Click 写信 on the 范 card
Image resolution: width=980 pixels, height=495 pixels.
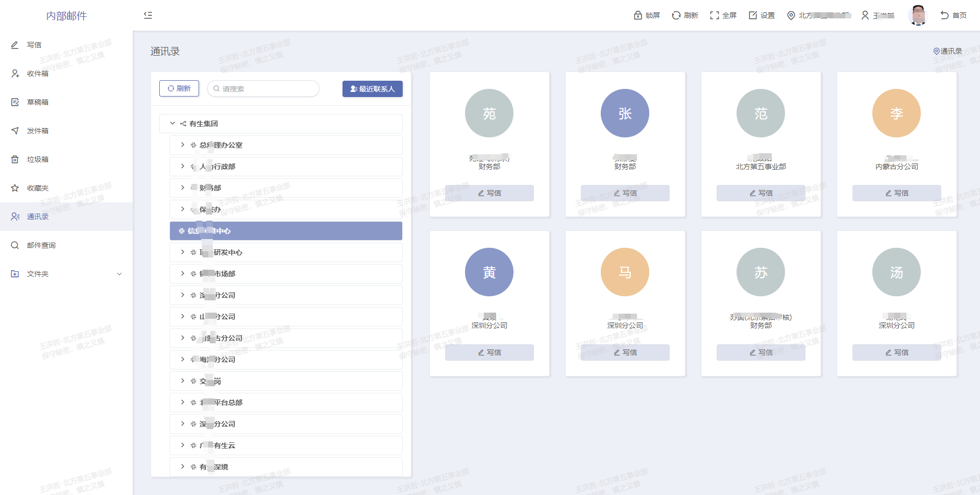click(x=761, y=193)
